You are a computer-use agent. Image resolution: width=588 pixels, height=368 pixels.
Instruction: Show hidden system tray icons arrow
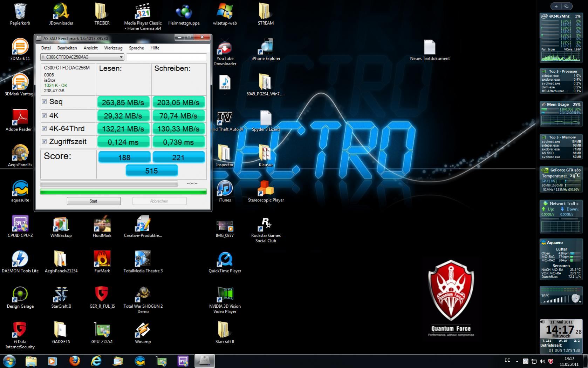coord(517,361)
